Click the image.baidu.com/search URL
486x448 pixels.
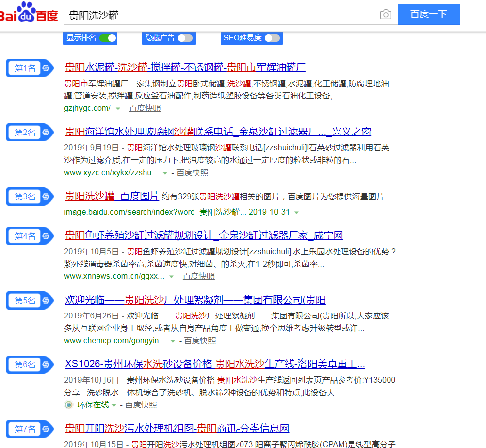(x=155, y=212)
